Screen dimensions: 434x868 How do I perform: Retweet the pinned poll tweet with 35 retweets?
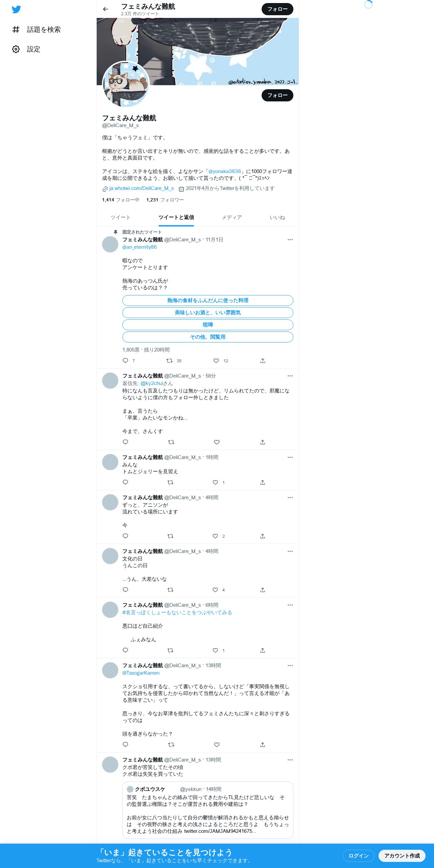(170, 361)
